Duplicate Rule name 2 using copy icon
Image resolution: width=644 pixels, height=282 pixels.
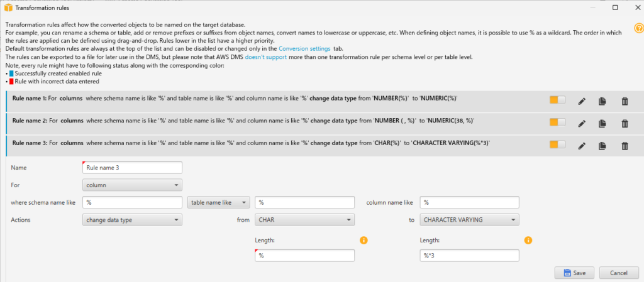tap(602, 123)
